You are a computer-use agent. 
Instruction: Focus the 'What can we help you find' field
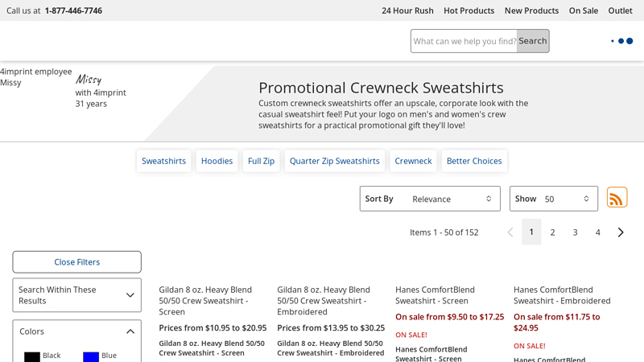coord(464,41)
